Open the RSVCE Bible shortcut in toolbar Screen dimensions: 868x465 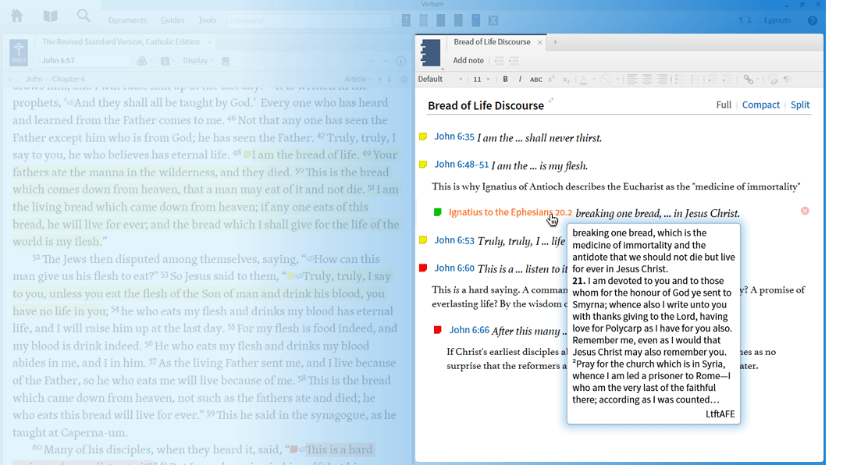pyautogui.click(x=407, y=20)
